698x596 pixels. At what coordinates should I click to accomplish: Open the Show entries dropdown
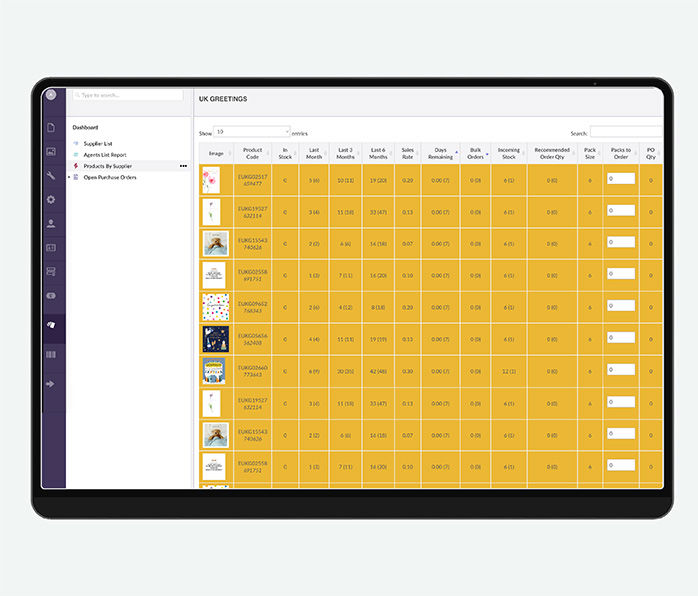(x=252, y=131)
